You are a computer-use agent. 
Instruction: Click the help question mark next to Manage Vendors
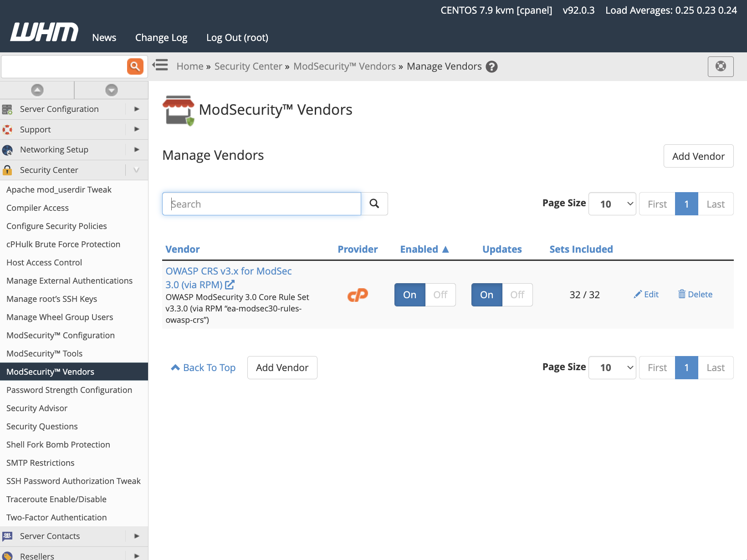click(x=491, y=66)
